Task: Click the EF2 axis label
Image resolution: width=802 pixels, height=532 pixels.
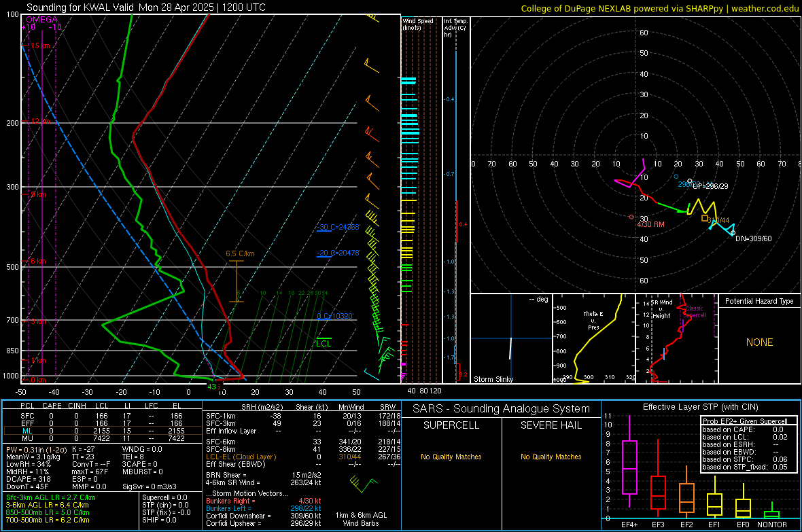Action: 686,525
